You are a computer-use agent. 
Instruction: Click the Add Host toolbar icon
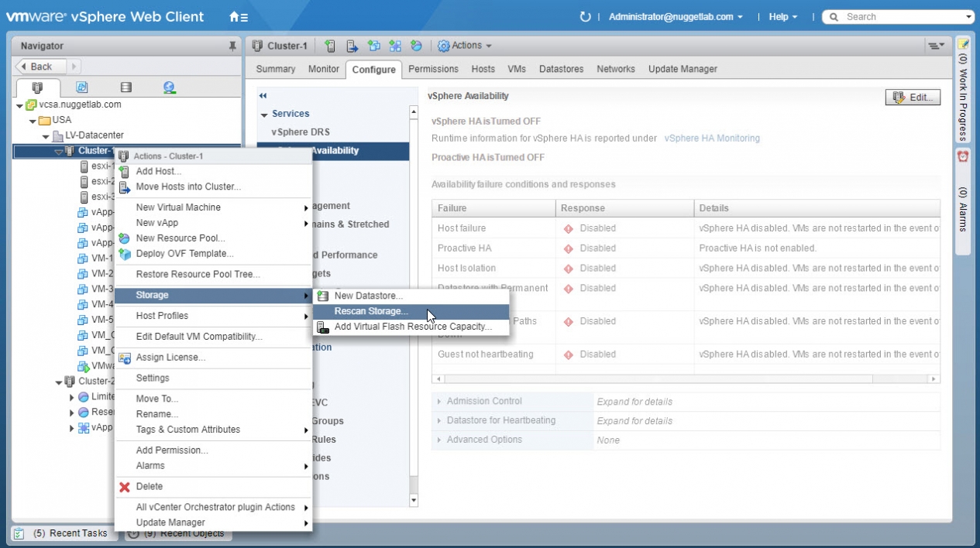click(x=331, y=46)
